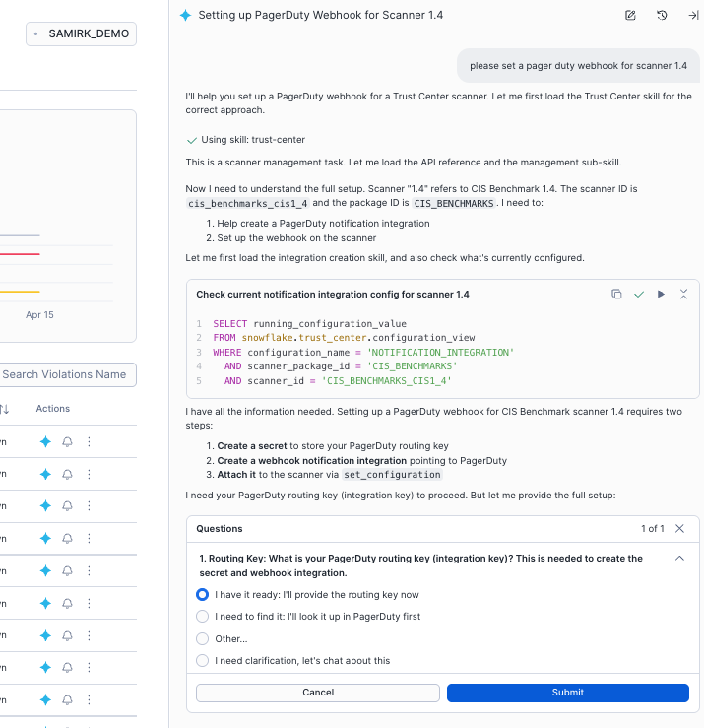Click the bell icon in the first table row
This screenshot has width=704, height=728.
point(67,442)
